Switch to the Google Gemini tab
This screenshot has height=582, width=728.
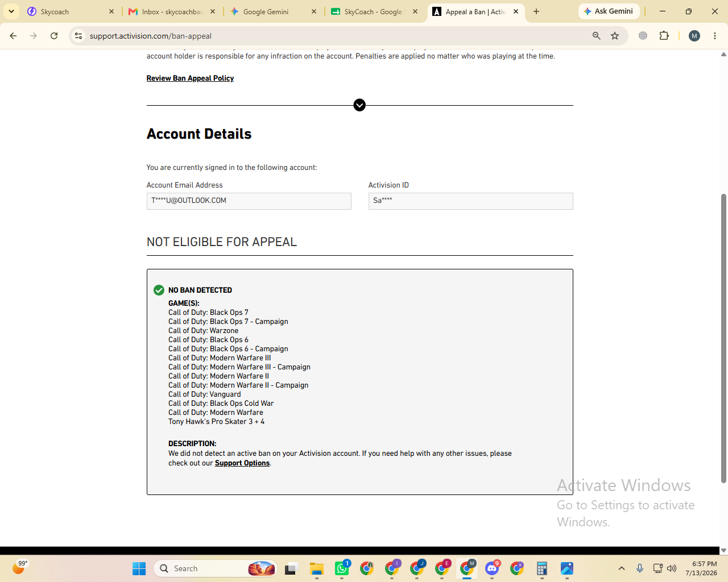point(273,11)
